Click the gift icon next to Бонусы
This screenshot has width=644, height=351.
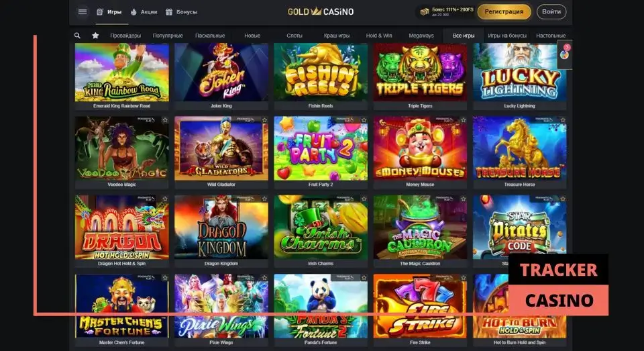pyautogui.click(x=169, y=12)
